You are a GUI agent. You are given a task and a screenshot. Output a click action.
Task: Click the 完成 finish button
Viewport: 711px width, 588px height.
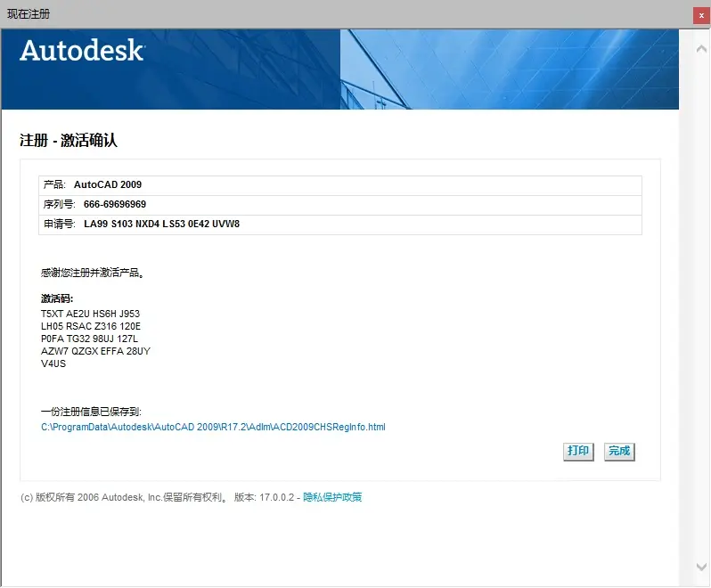619,452
